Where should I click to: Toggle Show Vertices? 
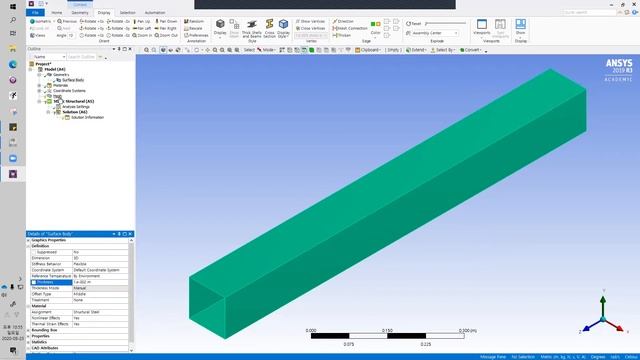310,21
